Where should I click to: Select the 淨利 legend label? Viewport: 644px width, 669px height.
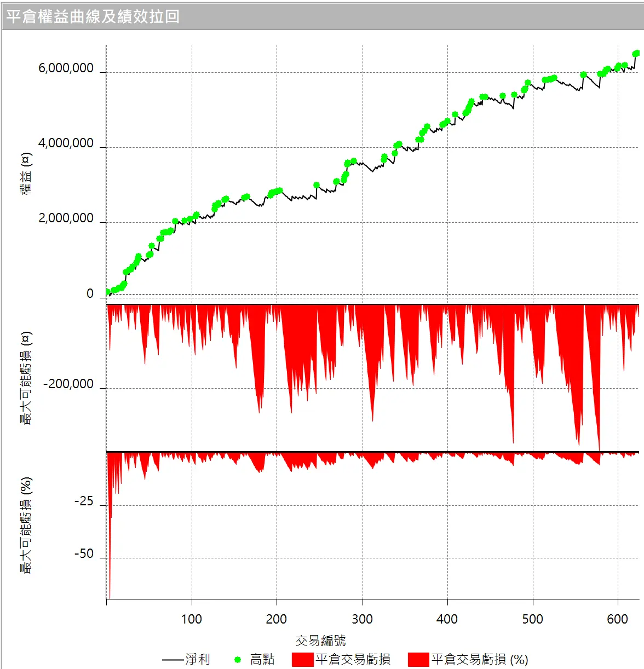tap(198, 659)
